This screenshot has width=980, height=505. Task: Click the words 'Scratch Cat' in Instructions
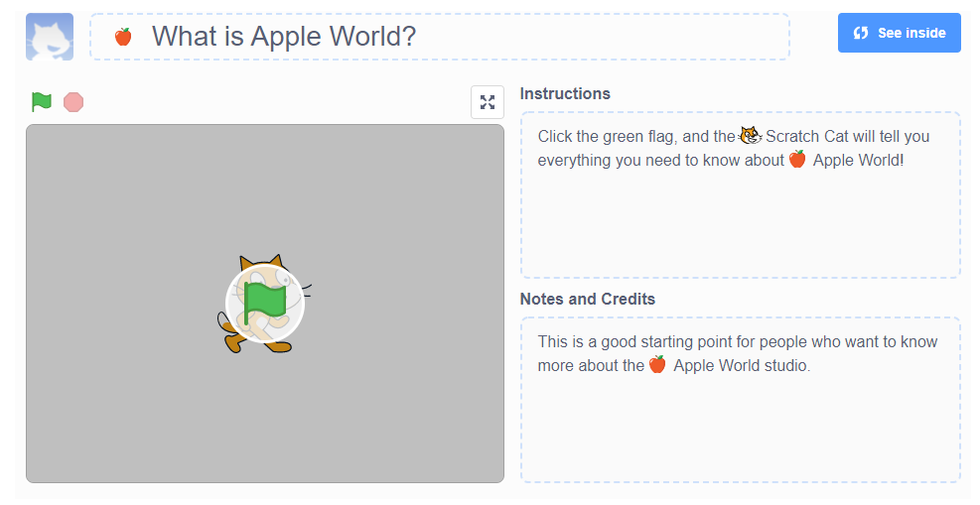click(806, 136)
